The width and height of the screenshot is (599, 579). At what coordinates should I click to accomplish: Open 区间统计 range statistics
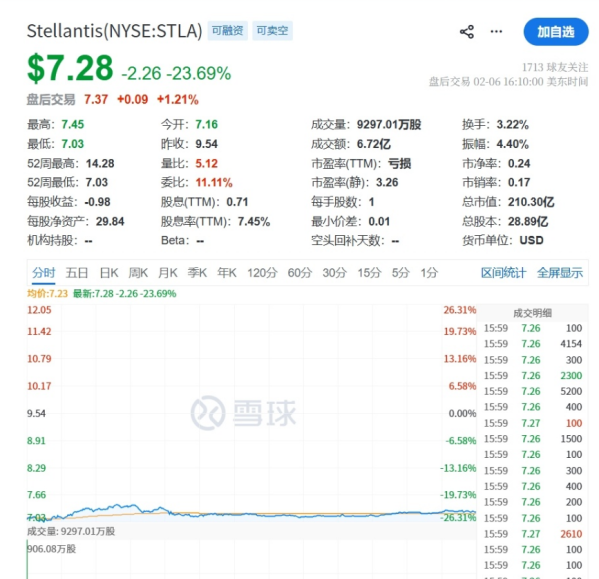pos(503,273)
